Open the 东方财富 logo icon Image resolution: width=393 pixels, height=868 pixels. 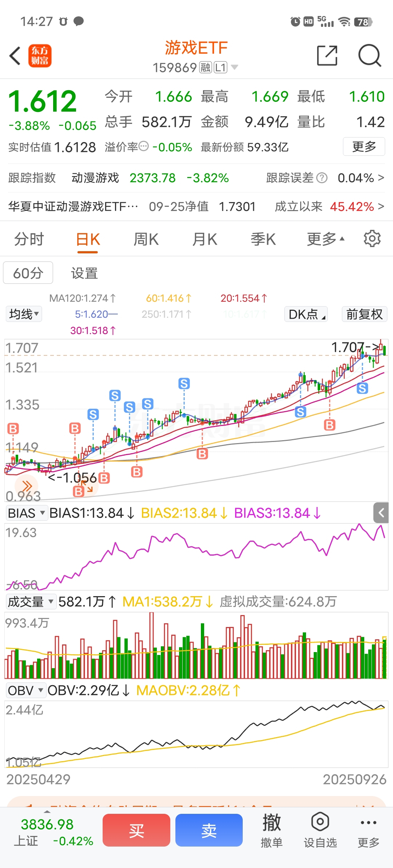pos(40,56)
